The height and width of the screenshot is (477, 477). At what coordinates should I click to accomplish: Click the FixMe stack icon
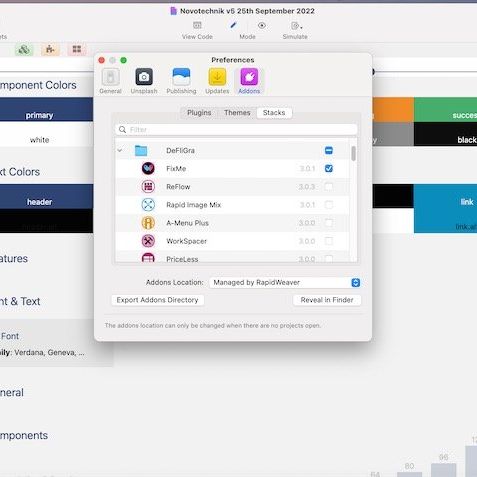tap(148, 169)
